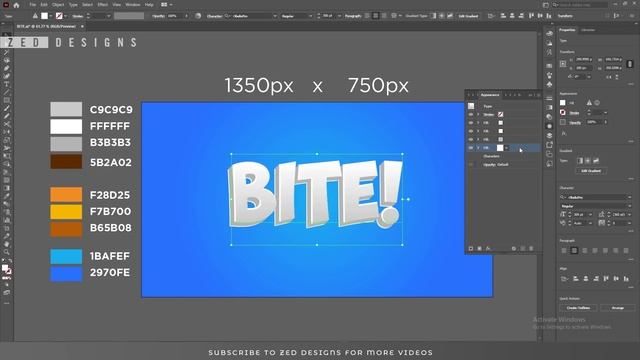This screenshot has width=640, height=360.
Task: Toggle visibility of the first Fill row
Action: pos(471,123)
